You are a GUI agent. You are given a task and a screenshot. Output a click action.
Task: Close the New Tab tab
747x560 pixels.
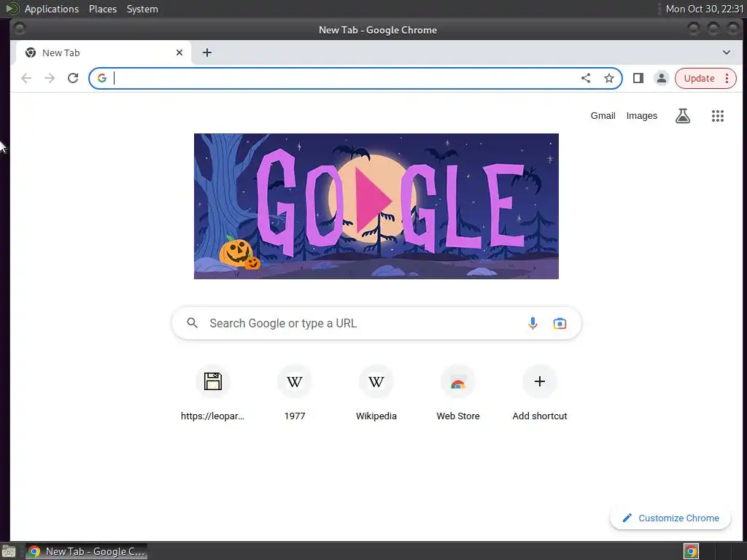tap(179, 52)
